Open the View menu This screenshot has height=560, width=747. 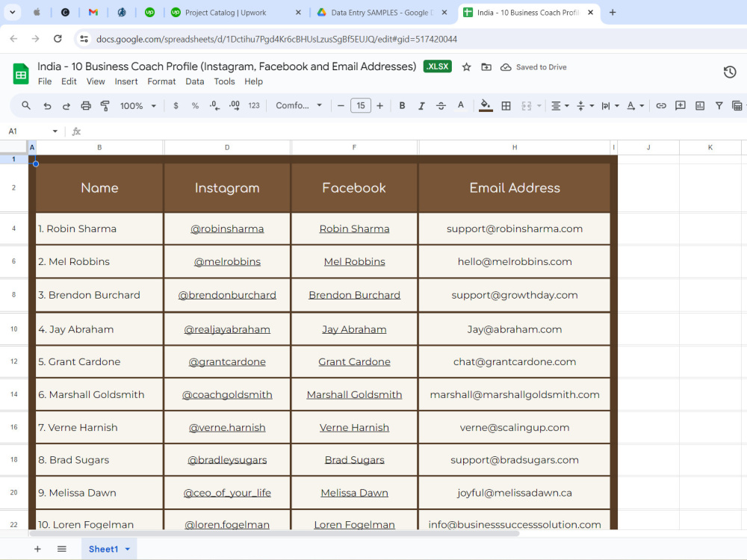tap(96, 81)
